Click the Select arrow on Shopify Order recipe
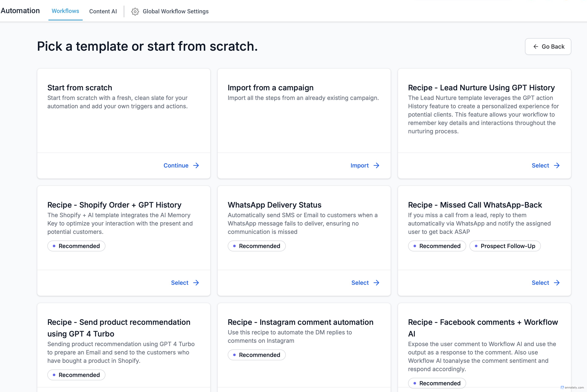 (x=196, y=283)
